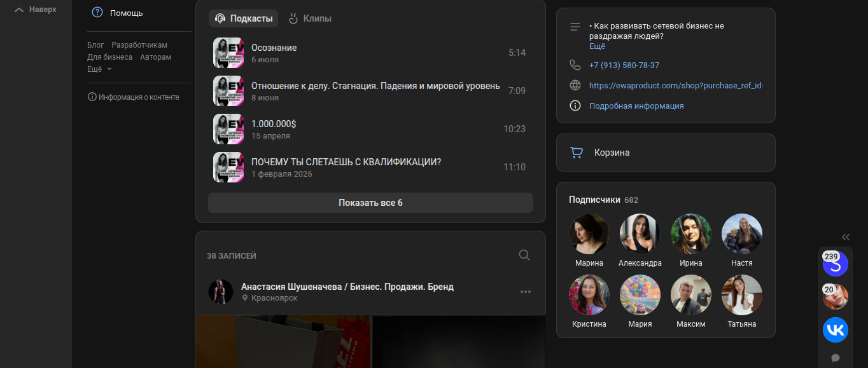Expand description via Ещё link
The height and width of the screenshot is (368, 868).
597,46
